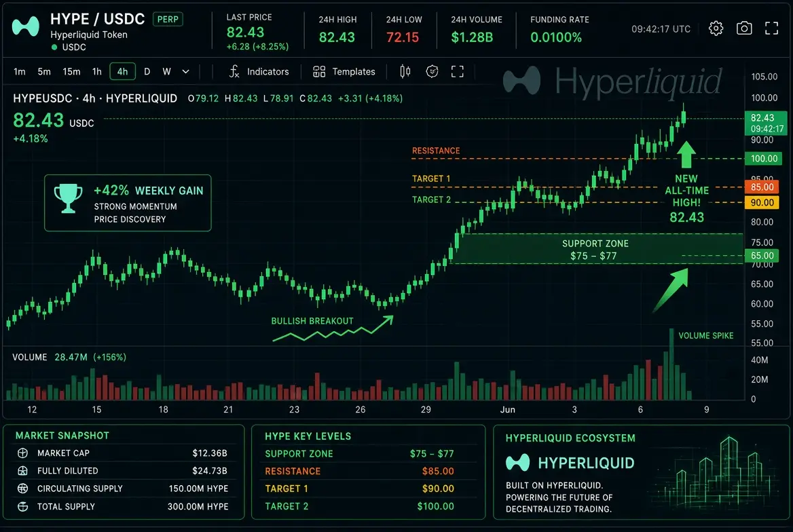The width and height of the screenshot is (793, 532).
Task: Click the 26 date label on time axis
Action: tap(360, 410)
